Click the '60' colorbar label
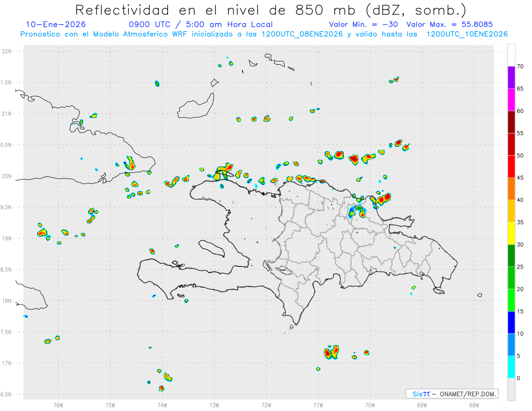 click(520, 111)
